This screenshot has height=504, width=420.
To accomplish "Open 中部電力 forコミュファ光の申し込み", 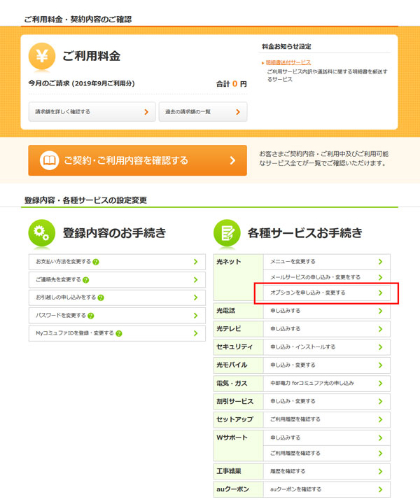I will tap(327, 383).
